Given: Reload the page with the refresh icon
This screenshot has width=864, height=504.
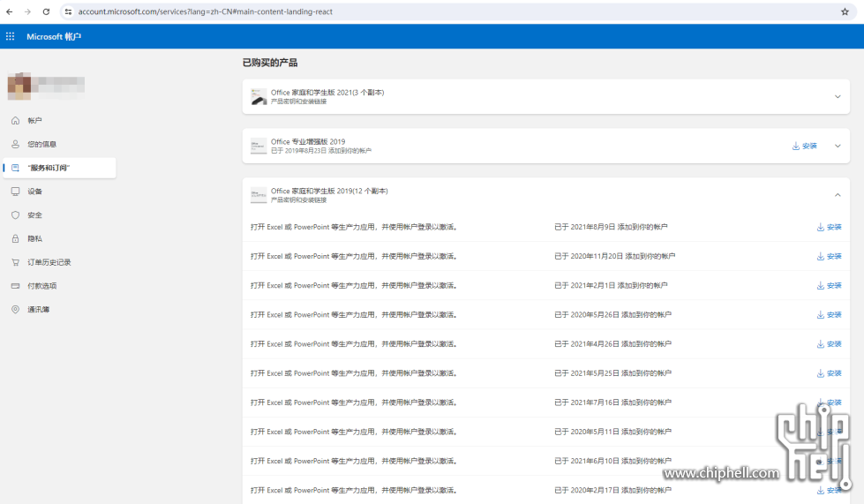Looking at the screenshot, I should pos(46,11).
